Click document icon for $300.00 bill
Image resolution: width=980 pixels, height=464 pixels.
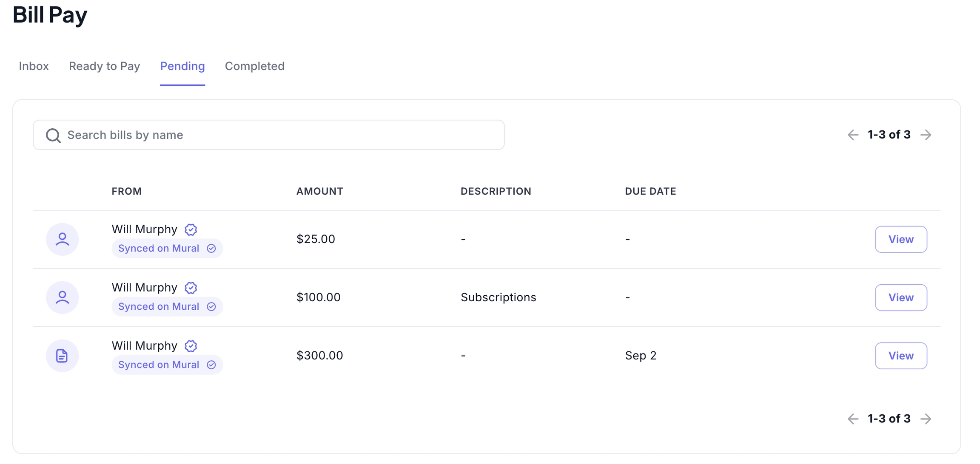point(62,356)
